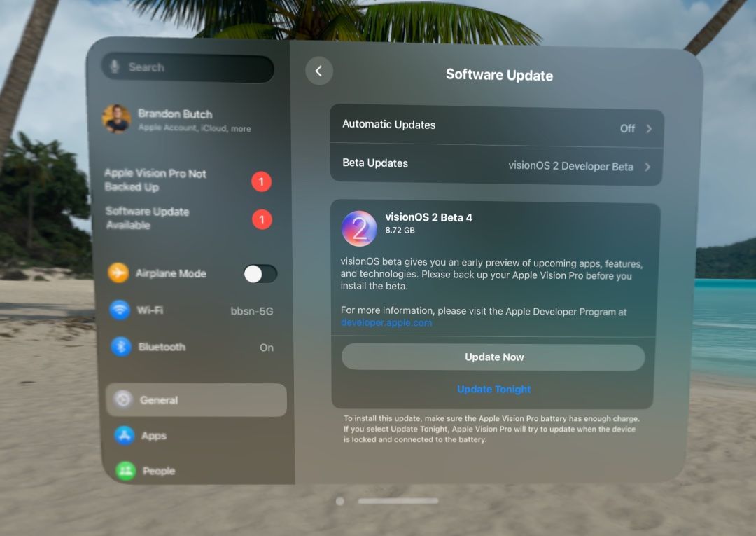Expand Automatic Updates chevron

click(649, 129)
